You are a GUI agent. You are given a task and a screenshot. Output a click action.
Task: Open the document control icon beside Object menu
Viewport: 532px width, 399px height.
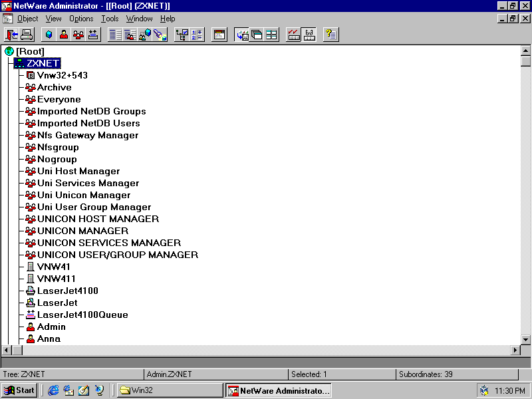7,19
